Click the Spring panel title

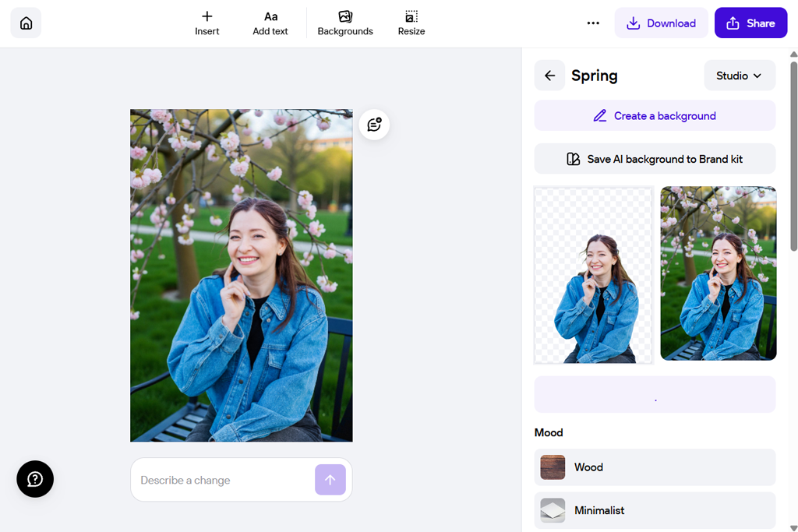point(595,76)
